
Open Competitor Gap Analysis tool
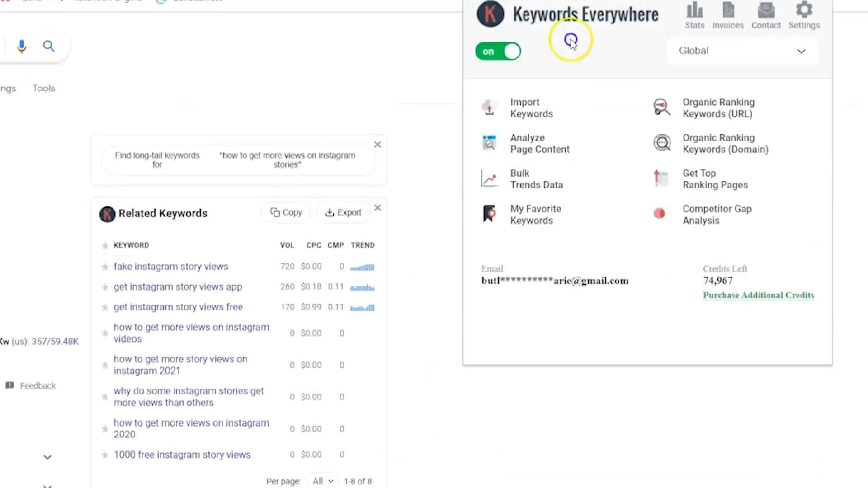pyautogui.click(x=717, y=215)
